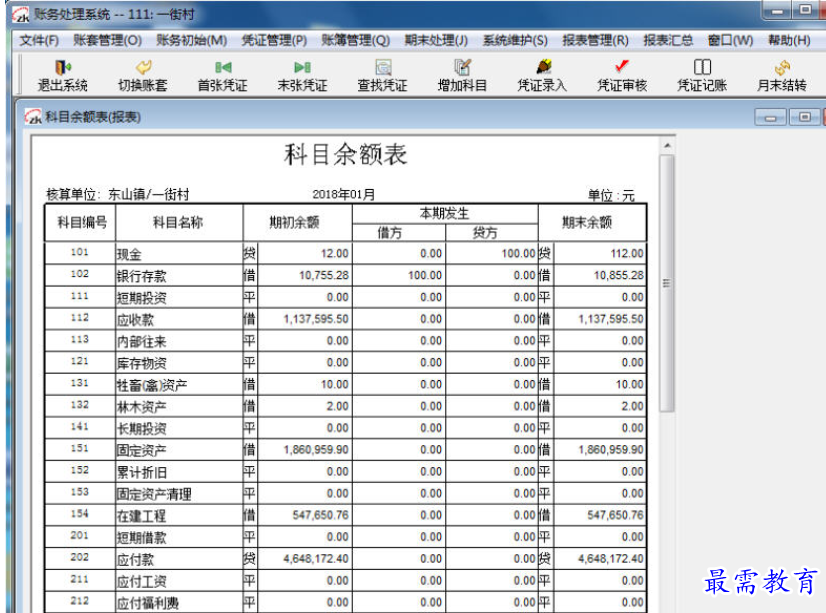
Task: Open the 凭证管理(P) menu
Action: [274, 41]
